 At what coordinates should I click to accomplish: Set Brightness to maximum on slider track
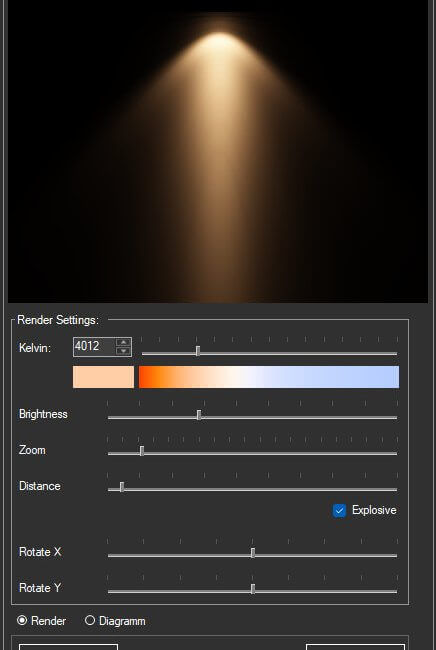396,417
